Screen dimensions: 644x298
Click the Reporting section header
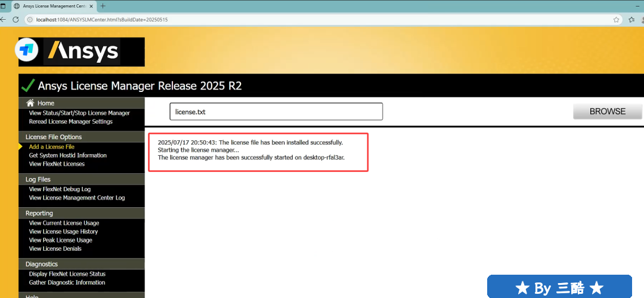(x=39, y=213)
